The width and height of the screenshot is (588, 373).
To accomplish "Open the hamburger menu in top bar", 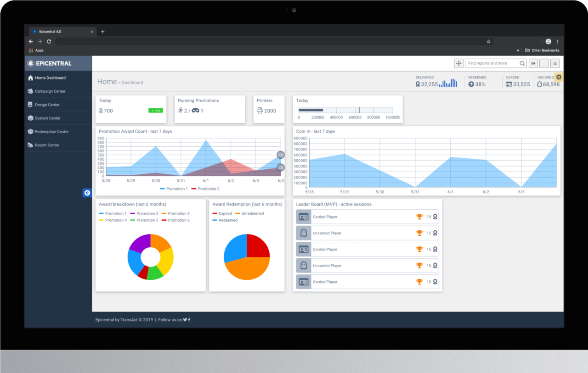I will coord(555,63).
